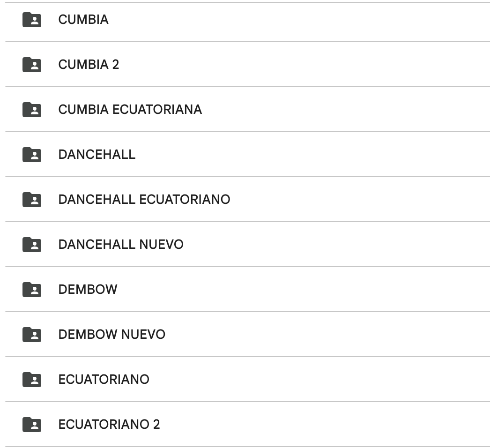Screen dimensions: 490x448
Task: Open the CUMBIA folder name
Action: click(83, 20)
